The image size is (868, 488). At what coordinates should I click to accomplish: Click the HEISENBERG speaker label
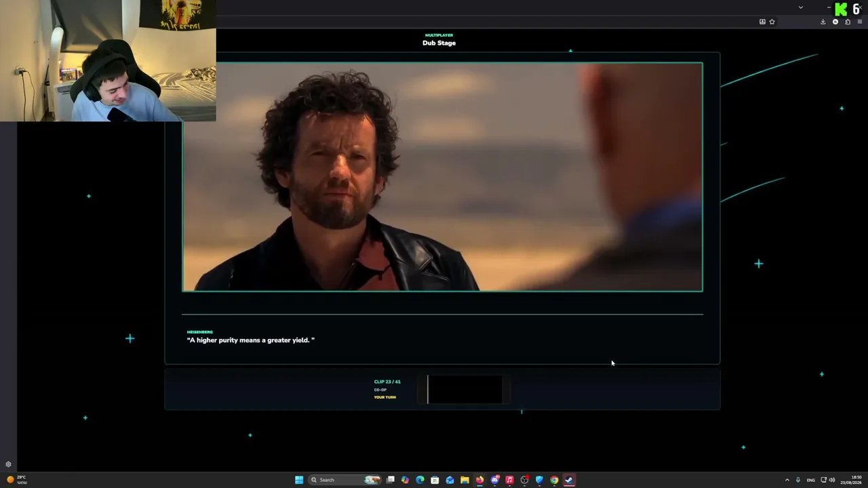click(x=200, y=332)
